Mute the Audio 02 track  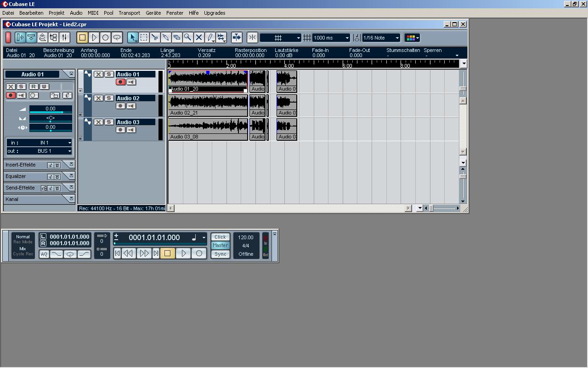[98, 98]
